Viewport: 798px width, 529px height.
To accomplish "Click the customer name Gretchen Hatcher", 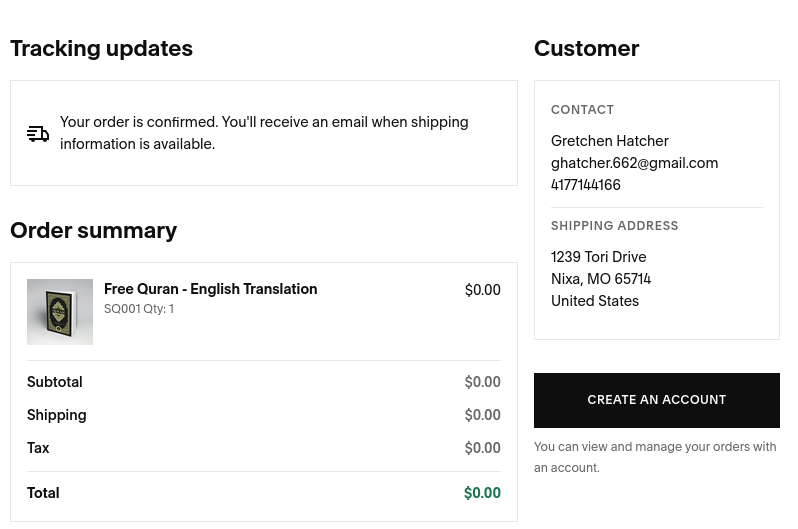I will [x=609, y=141].
